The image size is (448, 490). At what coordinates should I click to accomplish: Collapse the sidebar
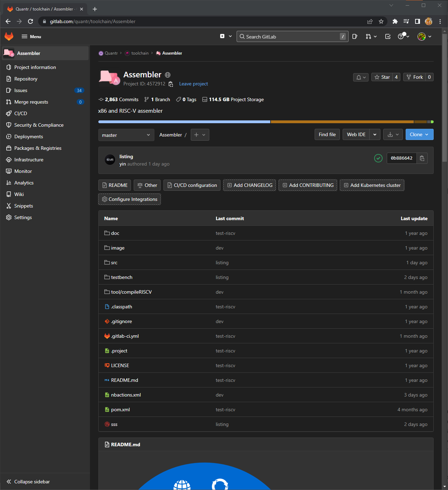coord(28,482)
